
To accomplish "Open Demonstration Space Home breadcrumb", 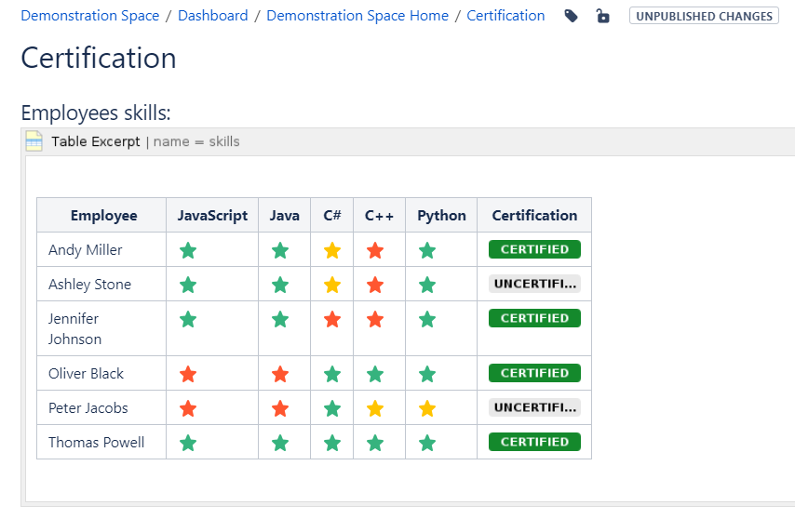I will coord(357,16).
